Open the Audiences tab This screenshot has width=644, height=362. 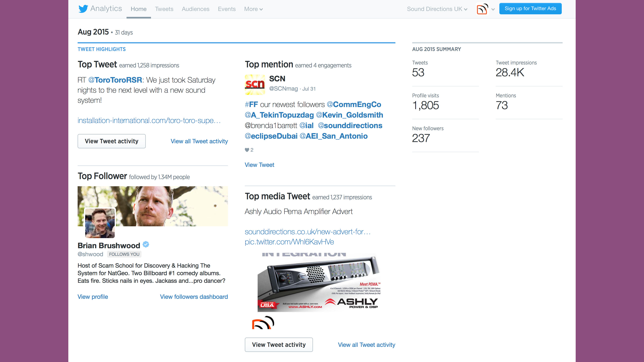click(195, 9)
